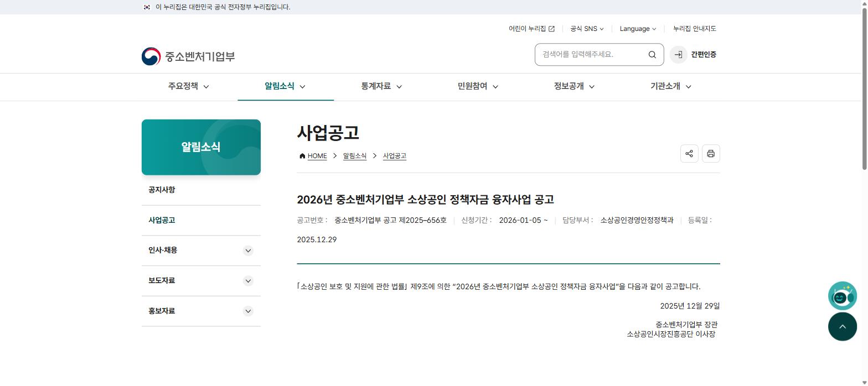
Task: Click the home icon in breadcrumb
Action: click(302, 156)
